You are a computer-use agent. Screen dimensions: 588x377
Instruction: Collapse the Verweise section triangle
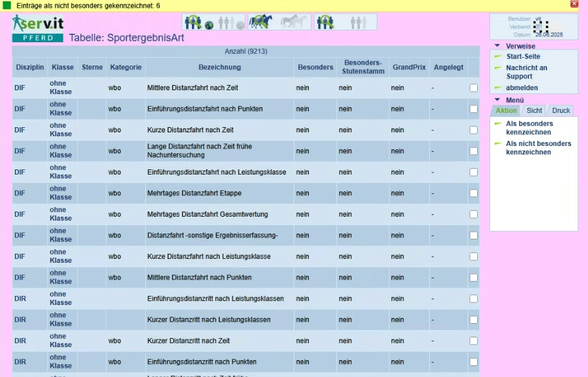tap(497, 45)
